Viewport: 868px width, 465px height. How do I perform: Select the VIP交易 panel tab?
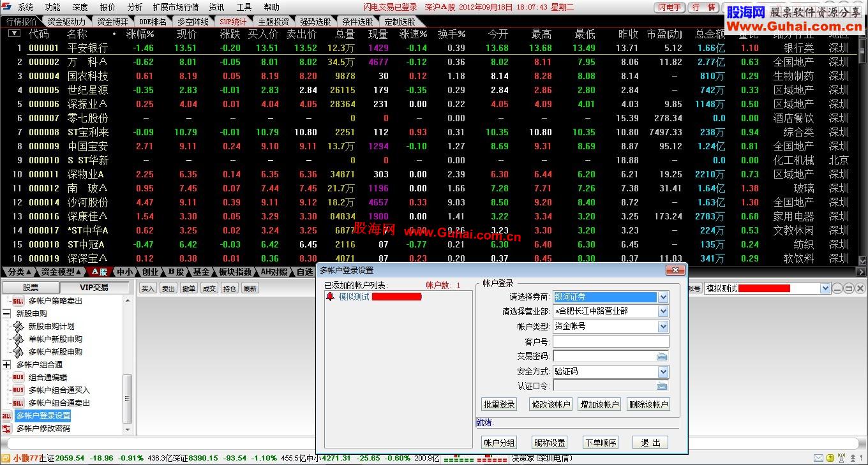coord(94,288)
